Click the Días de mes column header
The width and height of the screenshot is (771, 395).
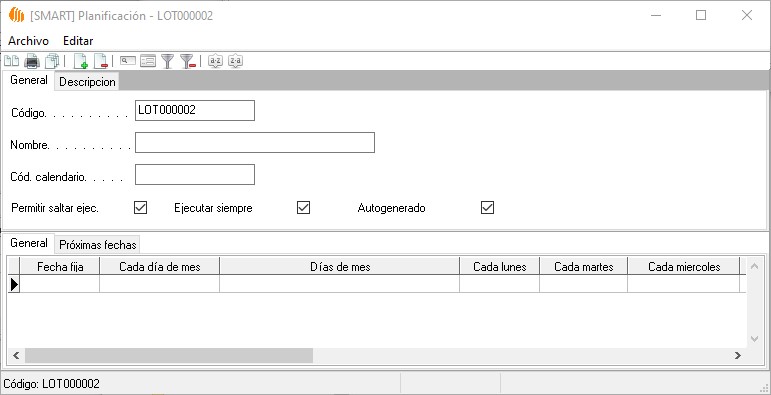(x=340, y=267)
